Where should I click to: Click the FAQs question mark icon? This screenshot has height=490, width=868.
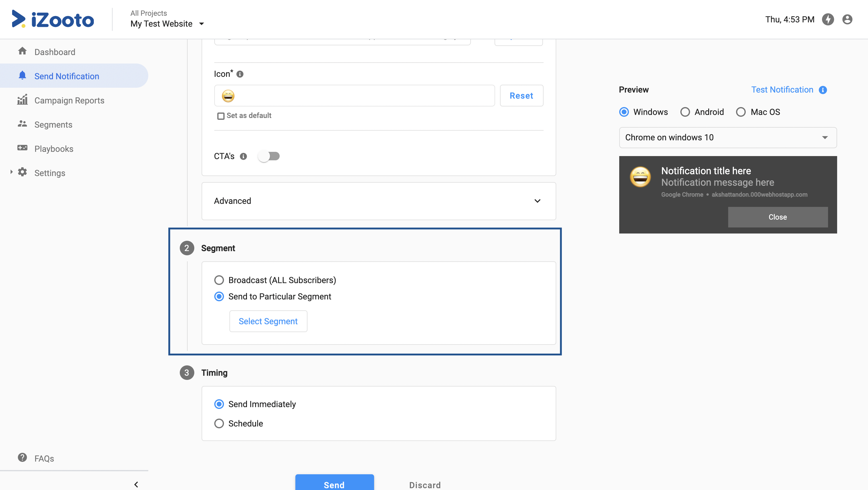(22, 458)
